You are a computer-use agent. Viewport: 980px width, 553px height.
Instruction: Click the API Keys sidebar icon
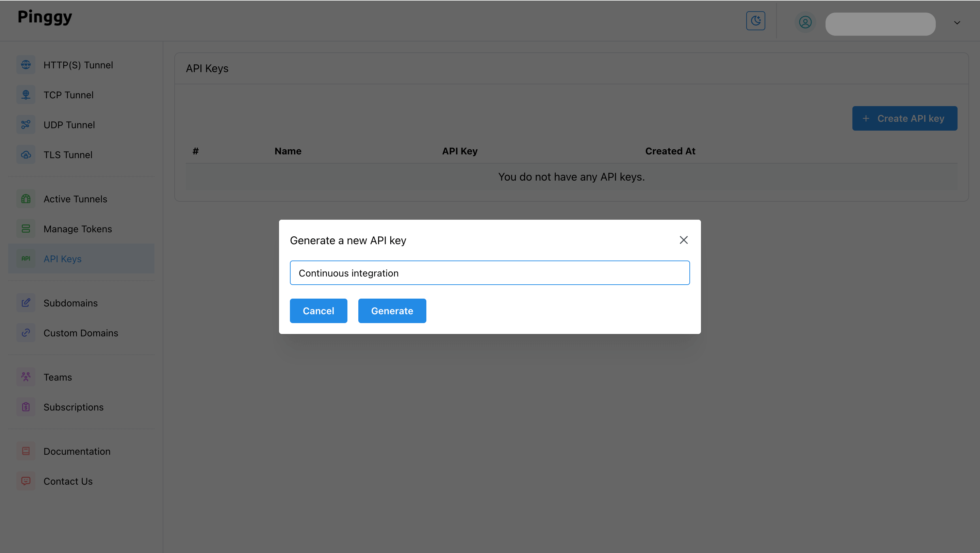click(26, 258)
